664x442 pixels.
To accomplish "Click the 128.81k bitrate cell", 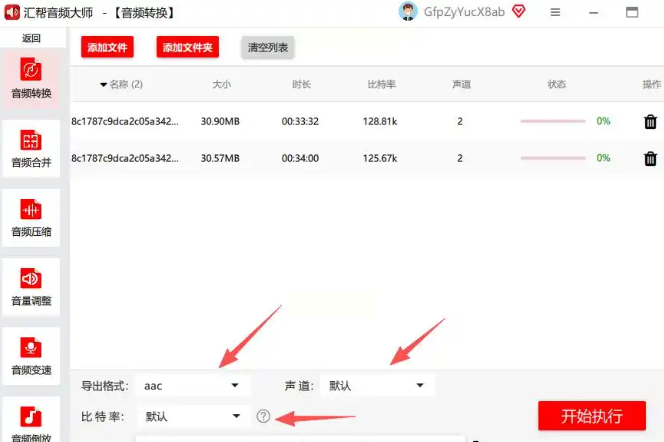I will (x=380, y=122).
